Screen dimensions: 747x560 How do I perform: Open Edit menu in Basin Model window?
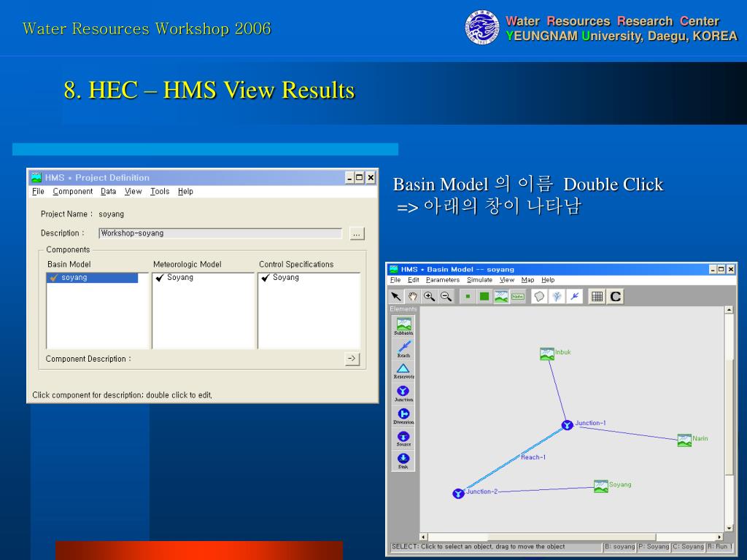pos(414,280)
